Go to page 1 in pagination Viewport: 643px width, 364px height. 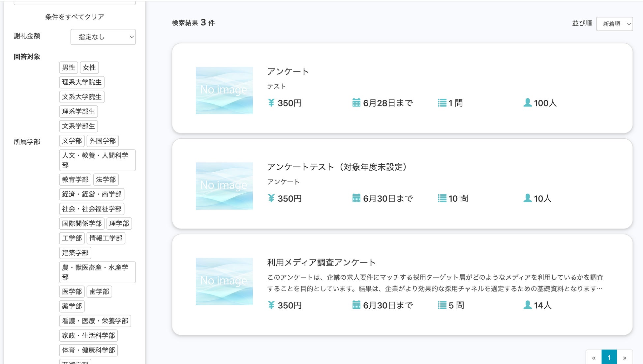pyautogui.click(x=609, y=357)
